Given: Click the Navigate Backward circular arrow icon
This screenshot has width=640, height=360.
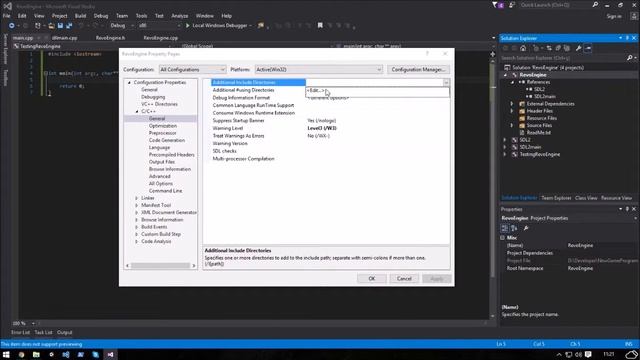Looking at the screenshot, I should [11, 26].
